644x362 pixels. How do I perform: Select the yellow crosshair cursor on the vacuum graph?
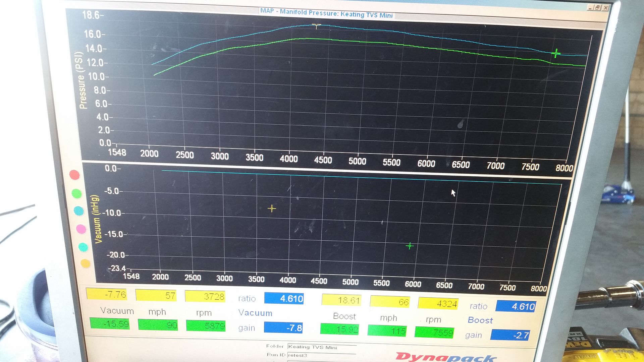272,208
